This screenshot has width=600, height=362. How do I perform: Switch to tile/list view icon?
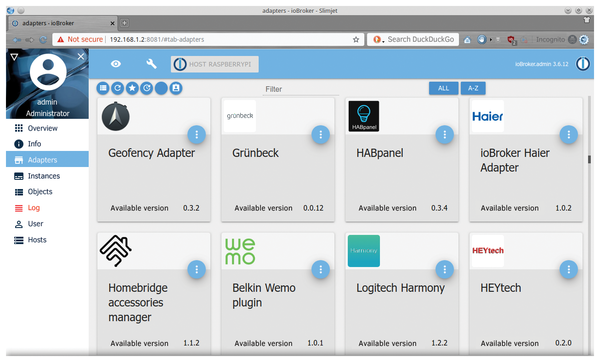103,88
